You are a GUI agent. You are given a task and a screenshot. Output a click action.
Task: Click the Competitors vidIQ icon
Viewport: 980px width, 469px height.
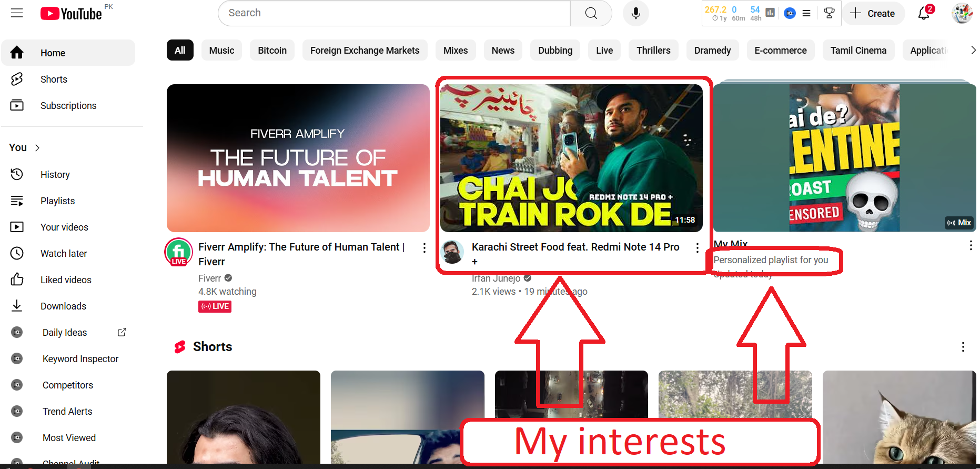(x=17, y=385)
